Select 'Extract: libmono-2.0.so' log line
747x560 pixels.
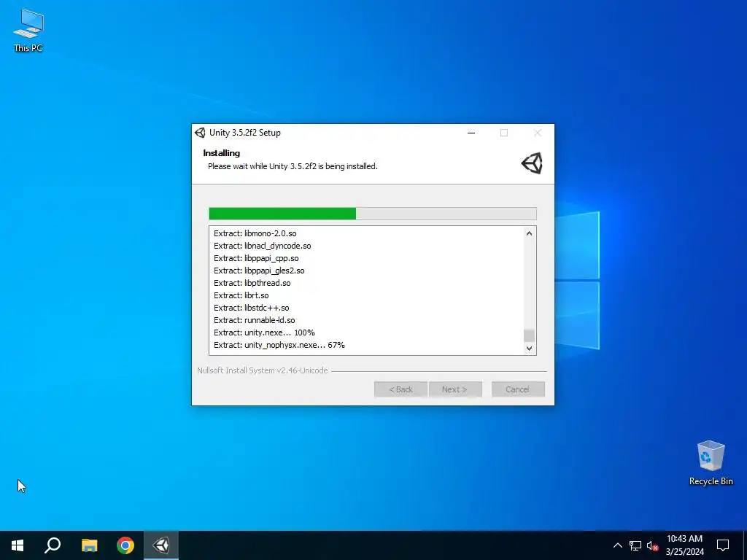(255, 233)
